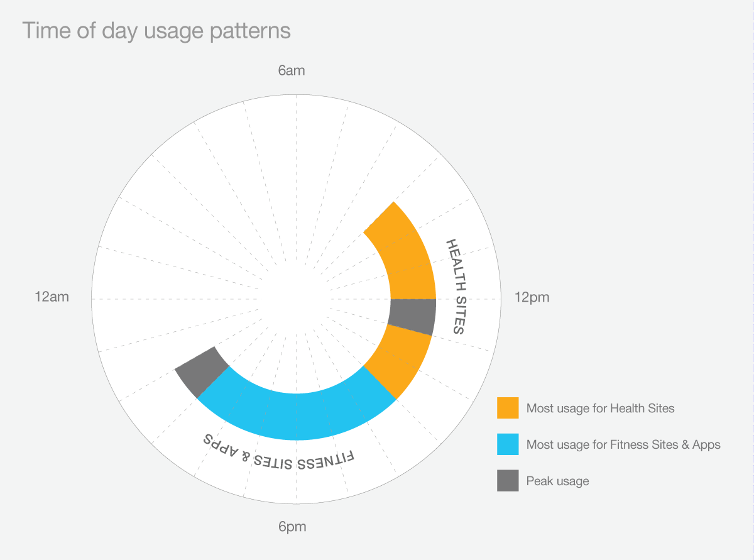Click the 12am axis label

point(52,297)
